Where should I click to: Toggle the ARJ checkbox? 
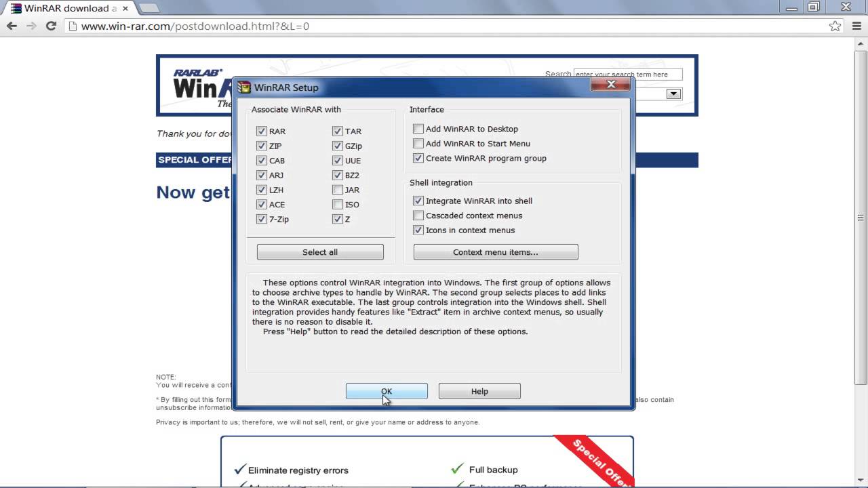(x=262, y=175)
